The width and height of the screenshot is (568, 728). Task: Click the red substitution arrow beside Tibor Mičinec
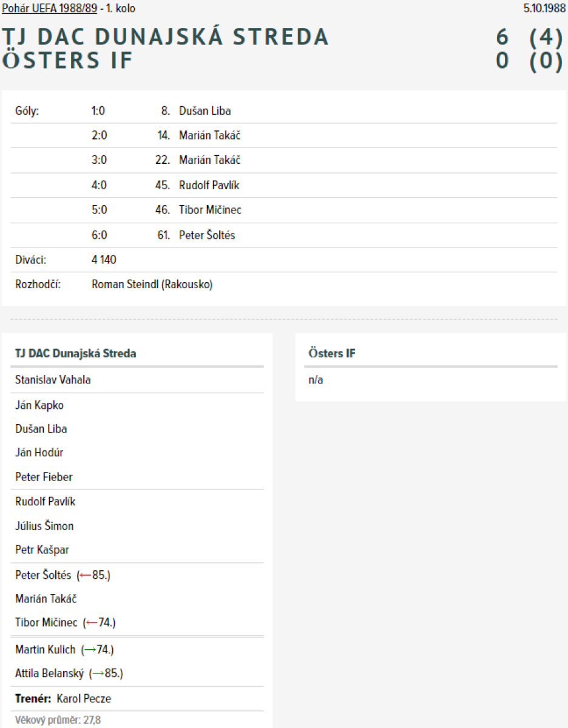[92, 622]
